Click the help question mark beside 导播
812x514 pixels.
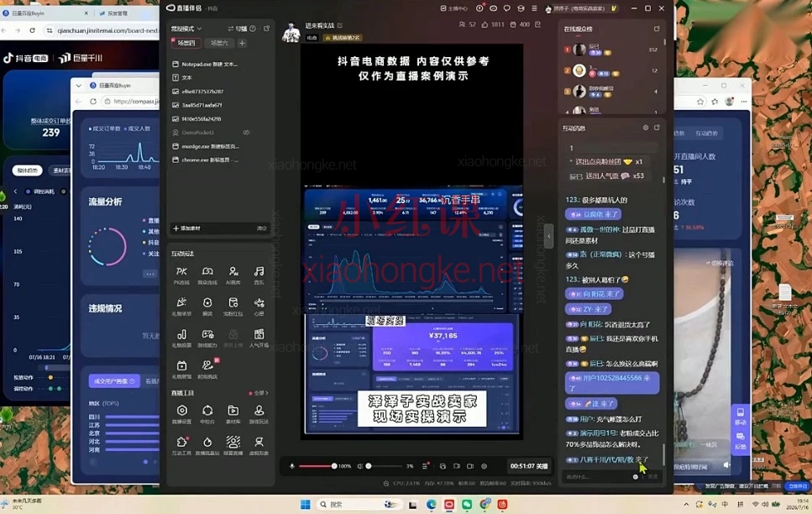click(x=253, y=29)
